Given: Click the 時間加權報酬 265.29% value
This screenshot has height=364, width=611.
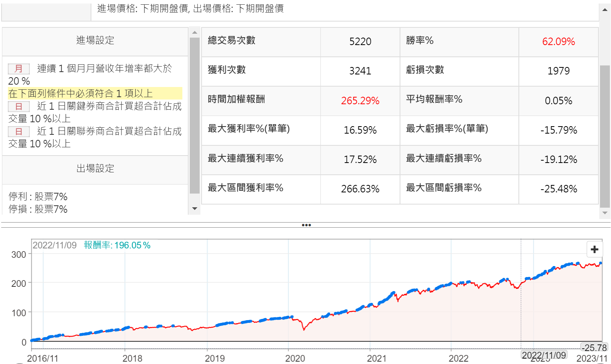Looking at the screenshot, I should pyautogui.click(x=360, y=101).
